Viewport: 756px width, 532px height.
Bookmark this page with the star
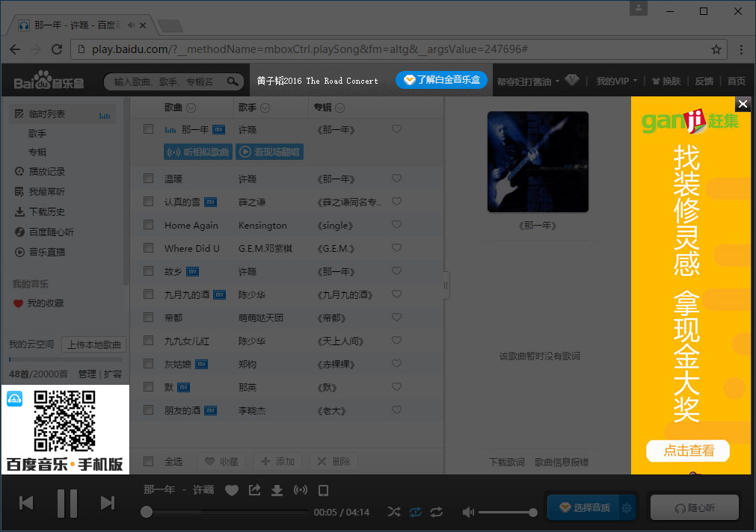coord(716,49)
